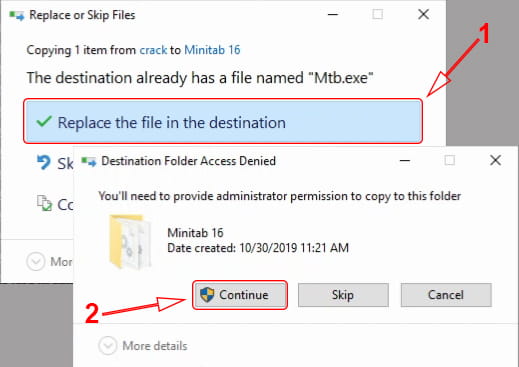Minimize the Replace or Skip Files window
Image resolution: width=519 pixels, height=367 pixels.
pos(333,15)
